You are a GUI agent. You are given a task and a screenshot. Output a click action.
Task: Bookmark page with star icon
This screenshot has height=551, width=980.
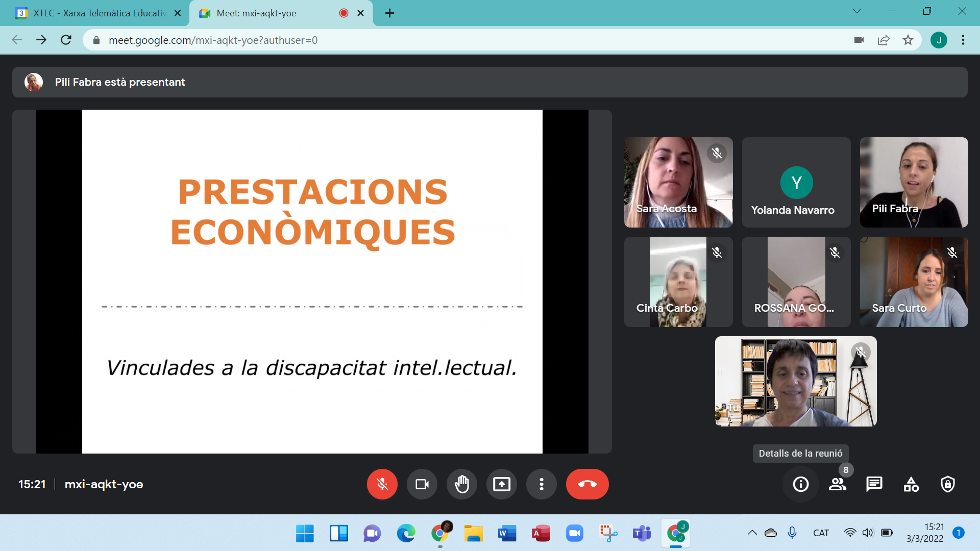[908, 40]
